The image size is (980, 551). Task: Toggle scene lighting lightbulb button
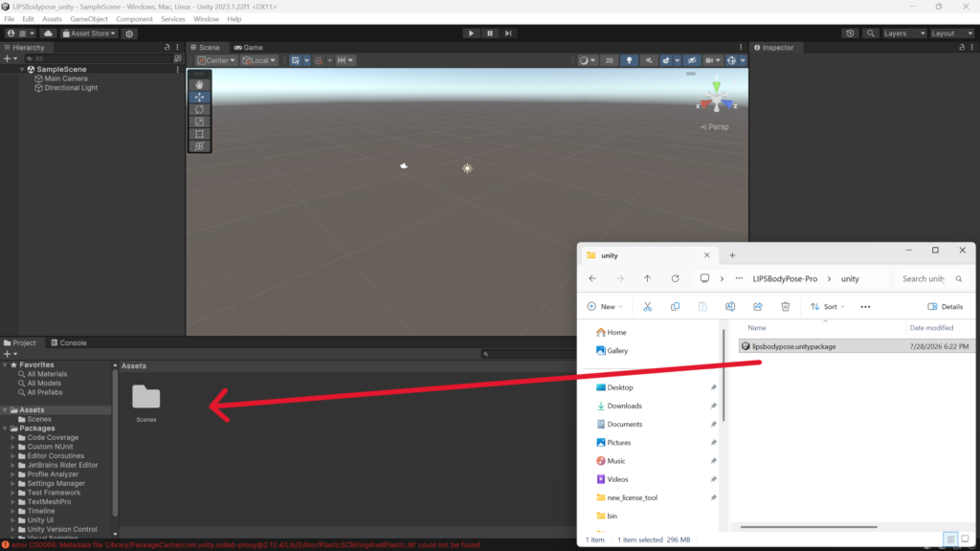pyautogui.click(x=630, y=60)
